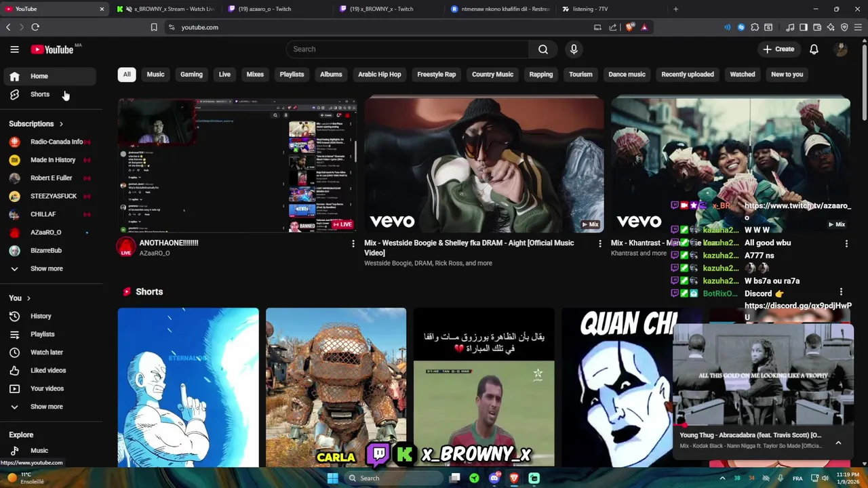Viewport: 868px width, 488px height.
Task: Open the Arabic football player Short
Action: [x=484, y=388]
